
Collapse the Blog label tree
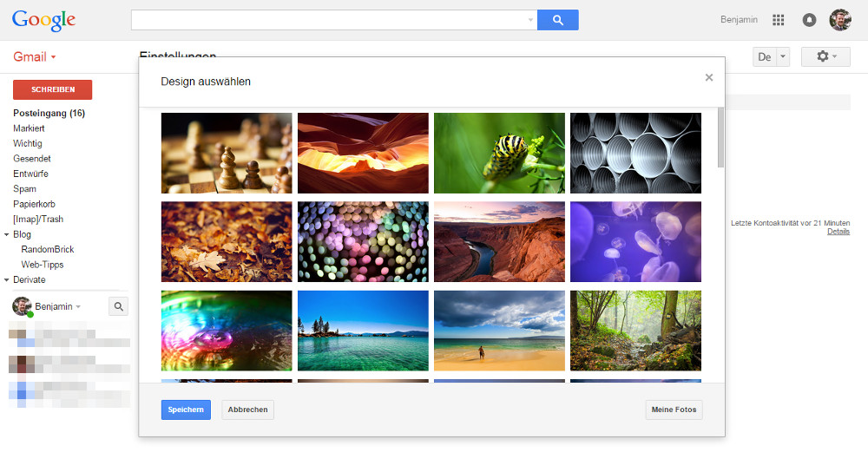(7, 234)
